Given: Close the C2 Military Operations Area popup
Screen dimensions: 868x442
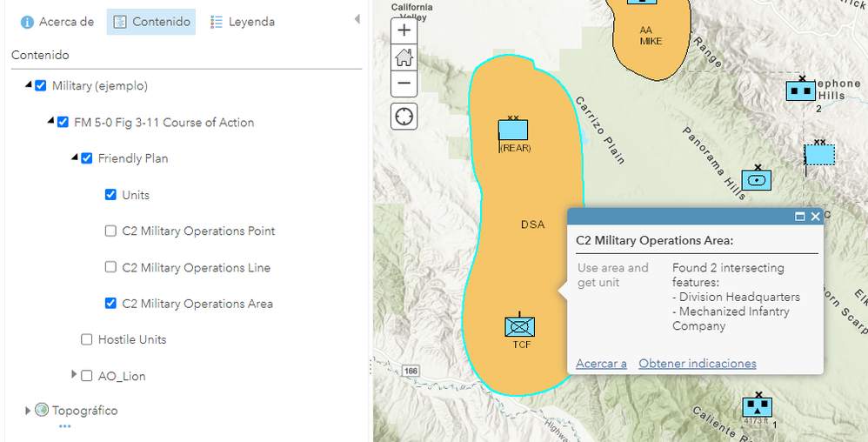Looking at the screenshot, I should tap(815, 217).
